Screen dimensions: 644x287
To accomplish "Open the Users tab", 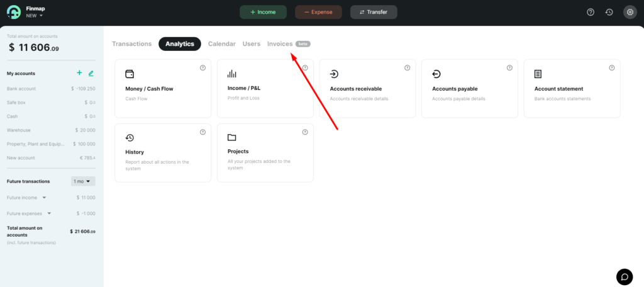I will click(x=252, y=43).
